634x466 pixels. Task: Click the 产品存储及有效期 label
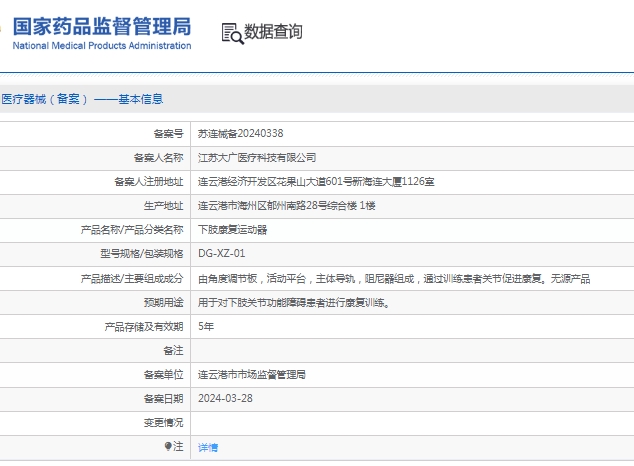[144, 327]
